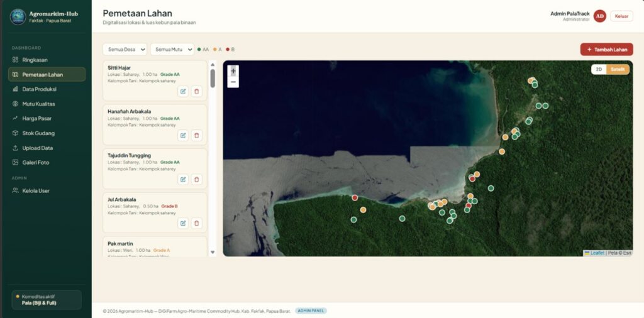Screen dimensions: 644x318
Task: Edit the Sitti Hajar land entry
Action: pos(183,91)
